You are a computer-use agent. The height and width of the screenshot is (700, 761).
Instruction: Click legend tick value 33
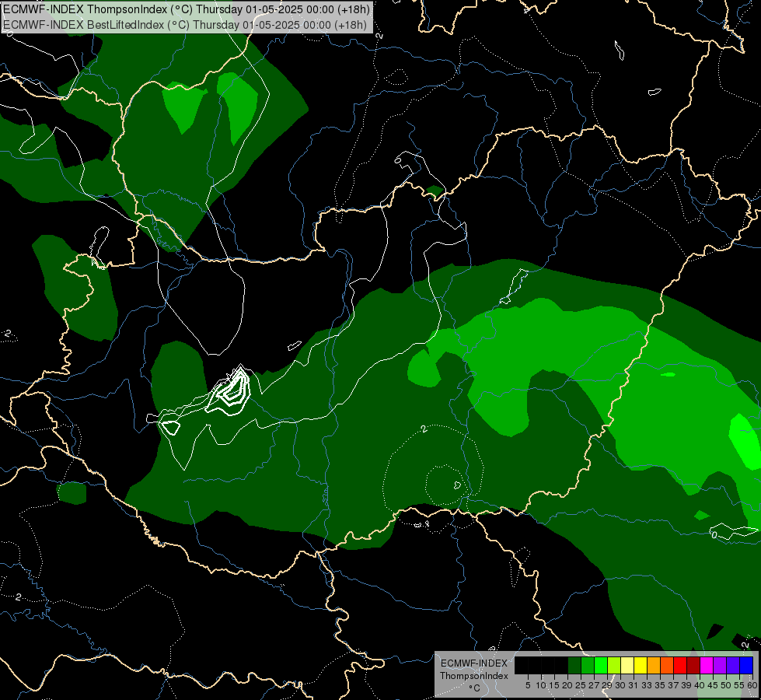click(647, 685)
